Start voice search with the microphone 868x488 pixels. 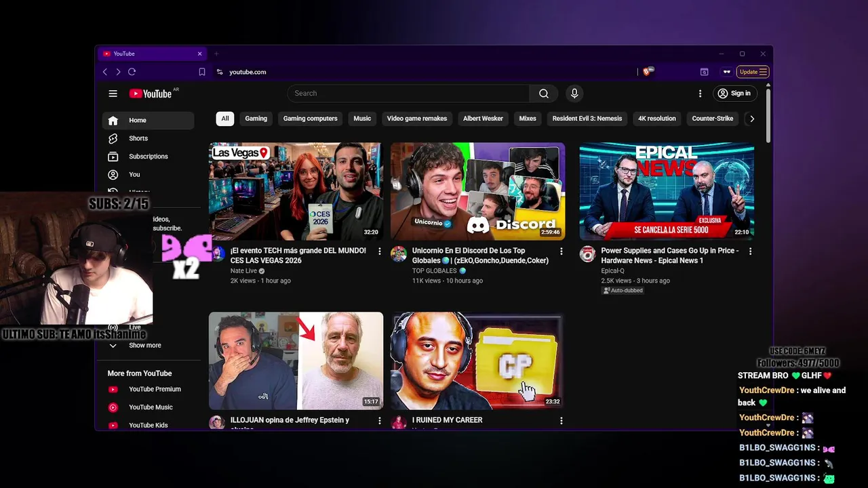[574, 94]
